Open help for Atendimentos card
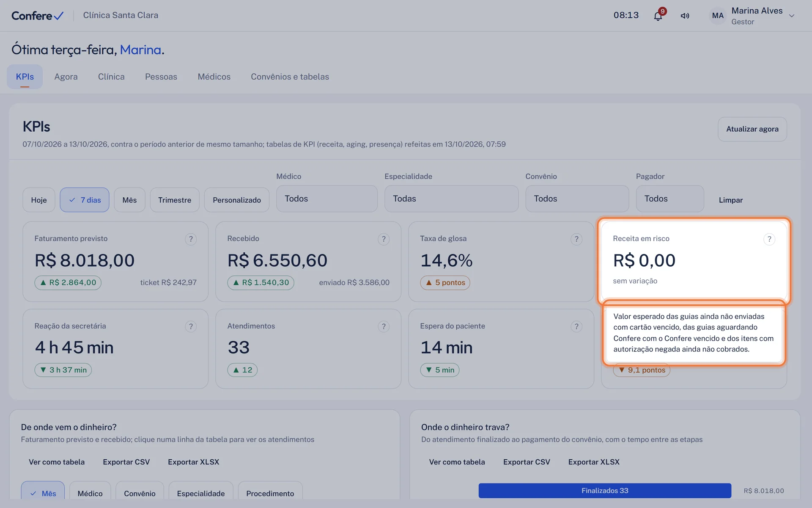The image size is (812, 508). (x=384, y=326)
